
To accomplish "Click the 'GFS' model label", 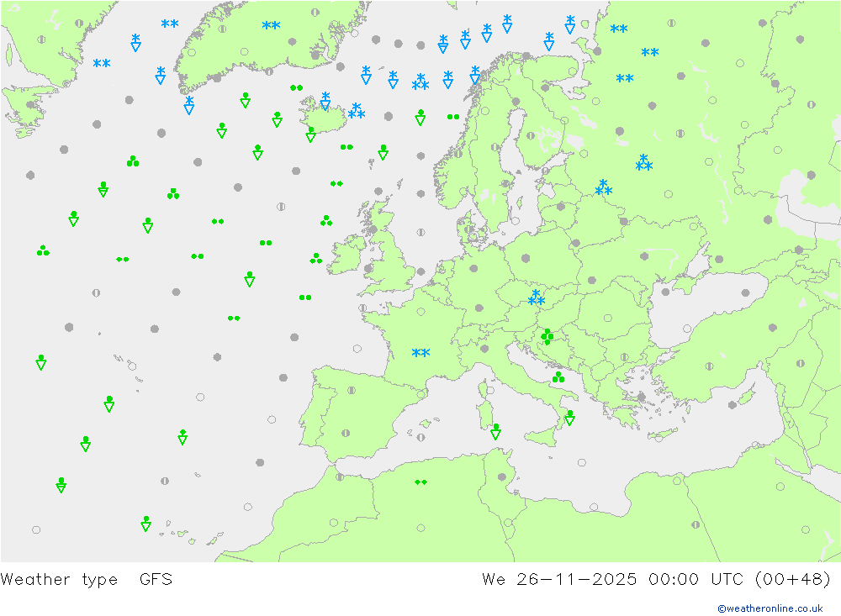I will click(156, 579).
